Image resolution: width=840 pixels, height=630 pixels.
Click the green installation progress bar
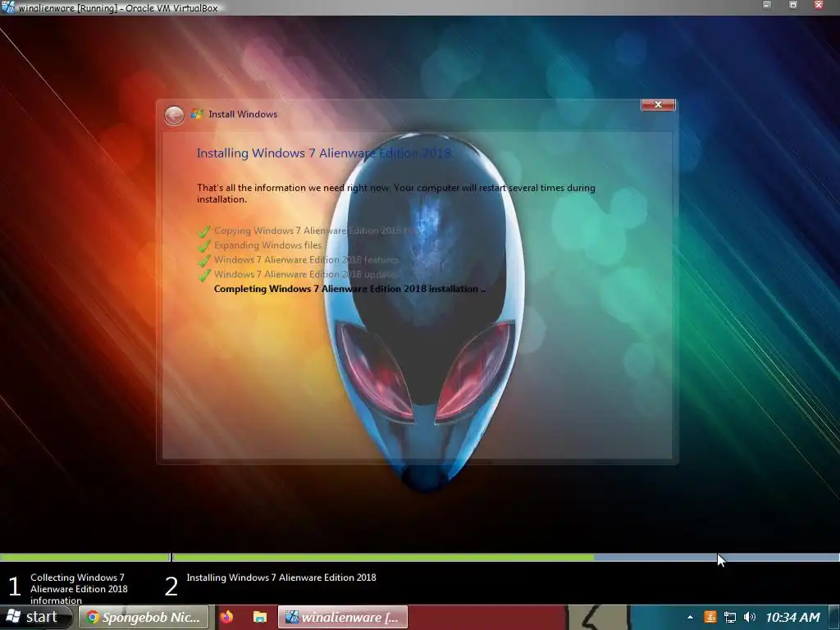[x=383, y=558]
